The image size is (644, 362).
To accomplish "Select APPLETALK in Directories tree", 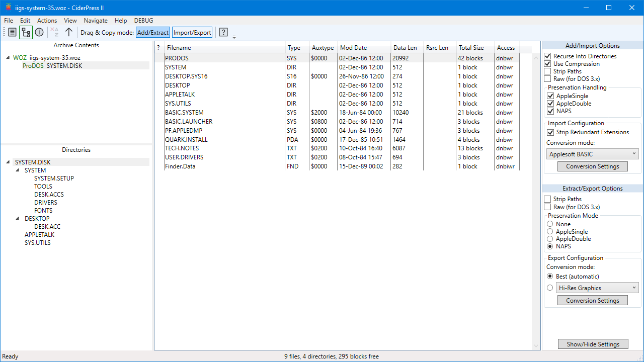I will 39,235.
